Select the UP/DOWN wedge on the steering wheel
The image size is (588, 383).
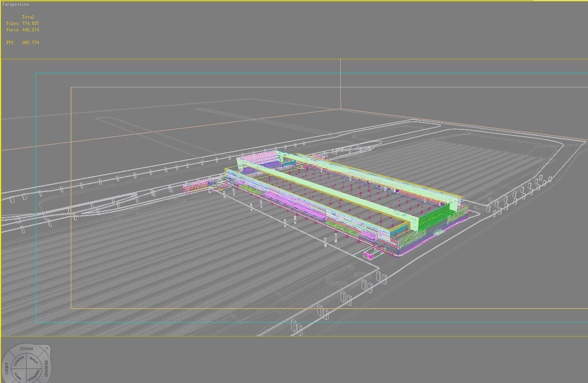click(34, 376)
